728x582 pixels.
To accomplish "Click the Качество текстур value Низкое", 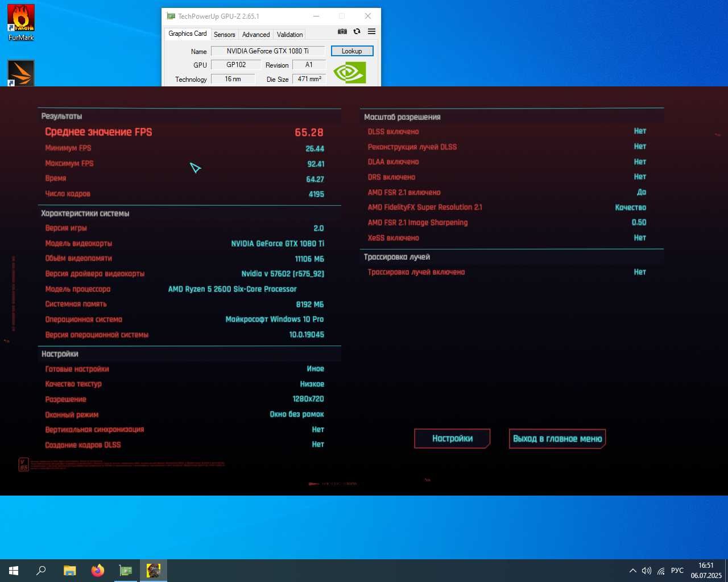I will 312,384.
